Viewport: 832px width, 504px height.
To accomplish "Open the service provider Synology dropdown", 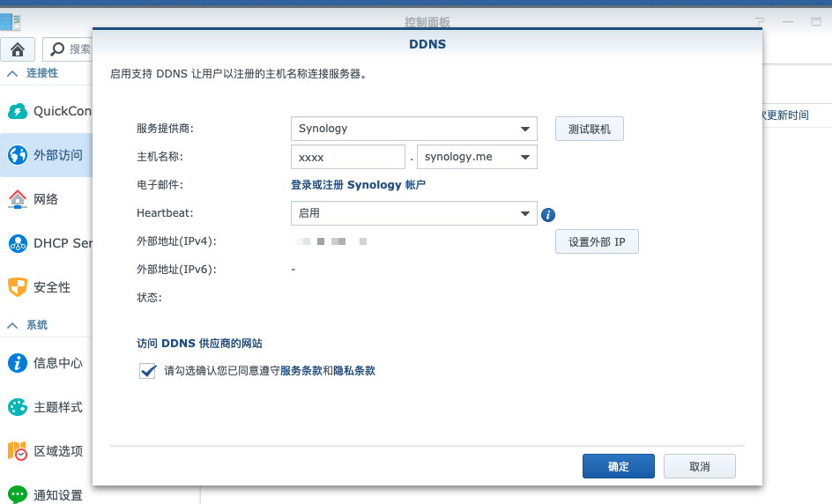I will [414, 129].
